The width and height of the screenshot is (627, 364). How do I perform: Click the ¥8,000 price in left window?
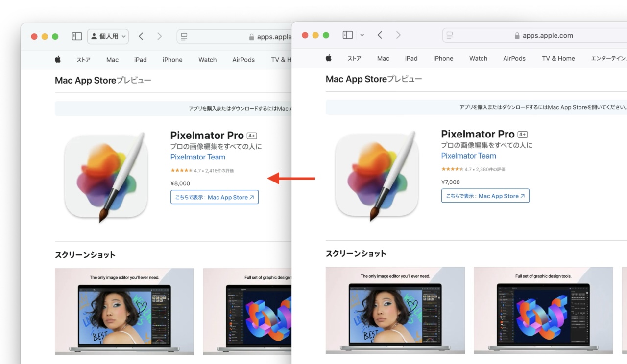click(180, 183)
